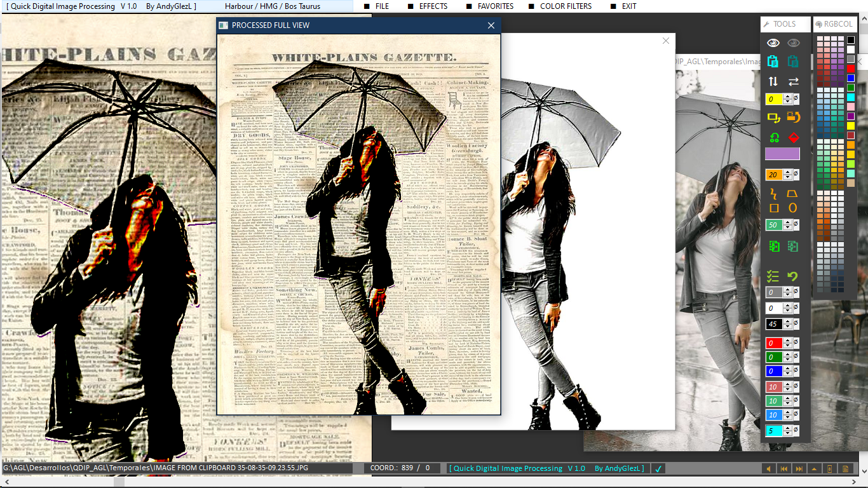Pick the large purple color swatch
The height and width of the screenshot is (488, 868).
tap(782, 154)
